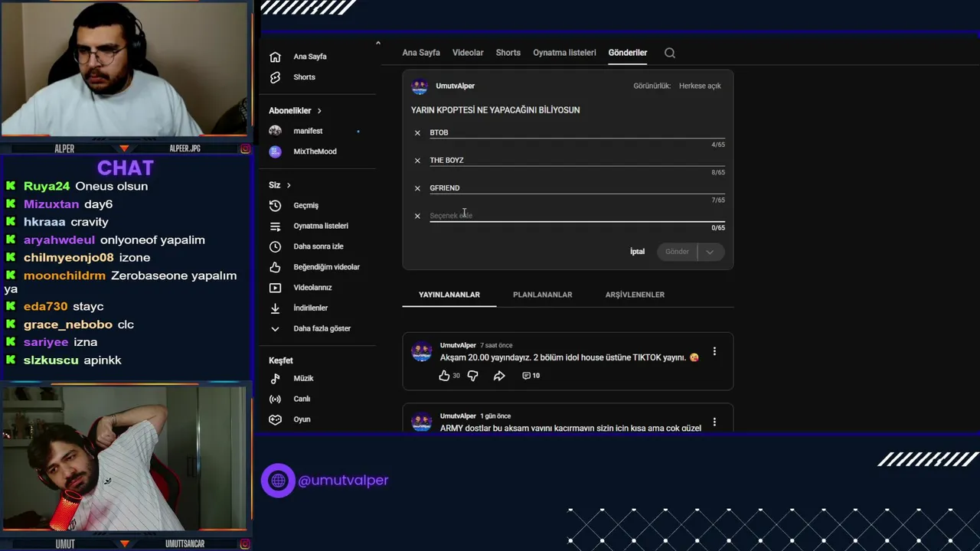Image resolution: width=980 pixels, height=551 pixels.
Task: Edit the GFRIEND poll option field
Action: point(577,187)
